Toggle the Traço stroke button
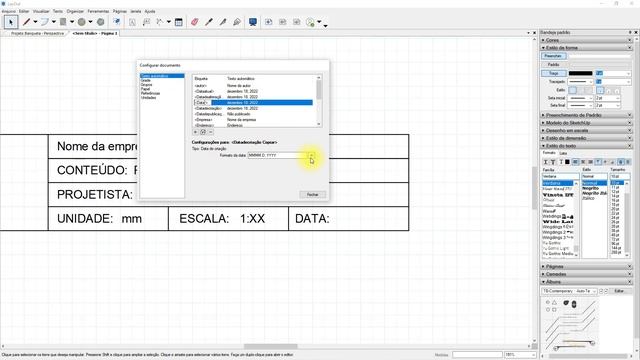Screen dimensions: 640x360 553,73
